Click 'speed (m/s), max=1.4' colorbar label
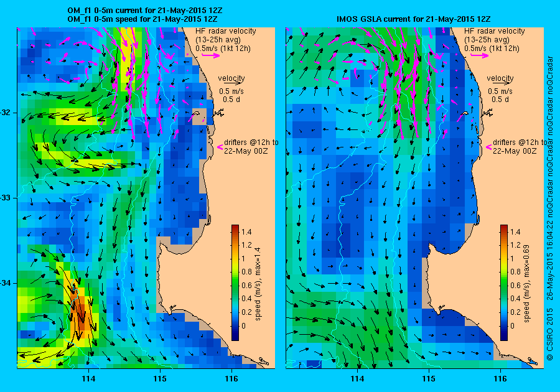The height and width of the screenshot is (392, 560). point(258,284)
